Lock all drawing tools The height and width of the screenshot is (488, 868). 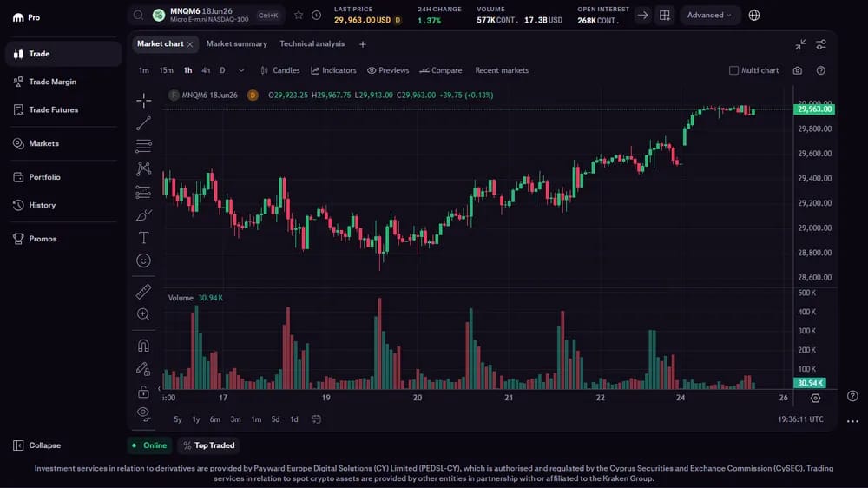coord(143,392)
